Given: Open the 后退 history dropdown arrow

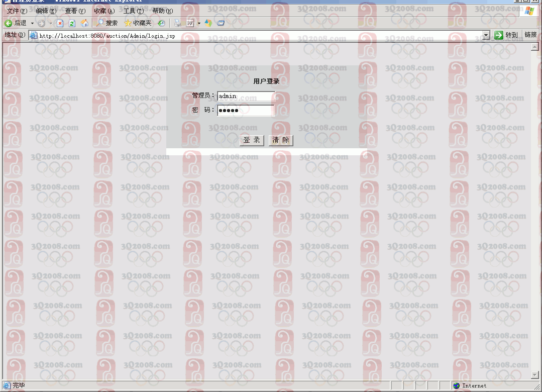Looking at the screenshot, I should 32,23.
